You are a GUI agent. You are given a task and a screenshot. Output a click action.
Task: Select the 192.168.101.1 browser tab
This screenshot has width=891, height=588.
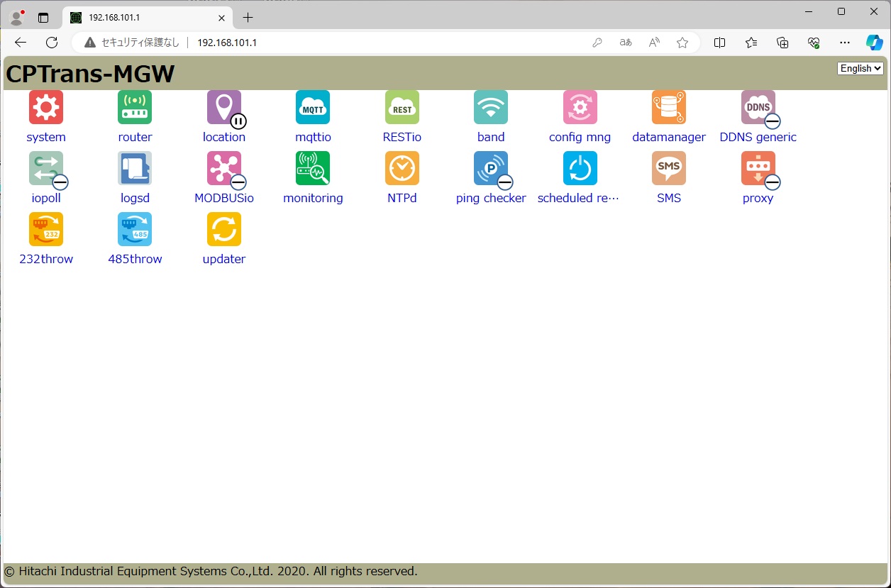tap(142, 18)
